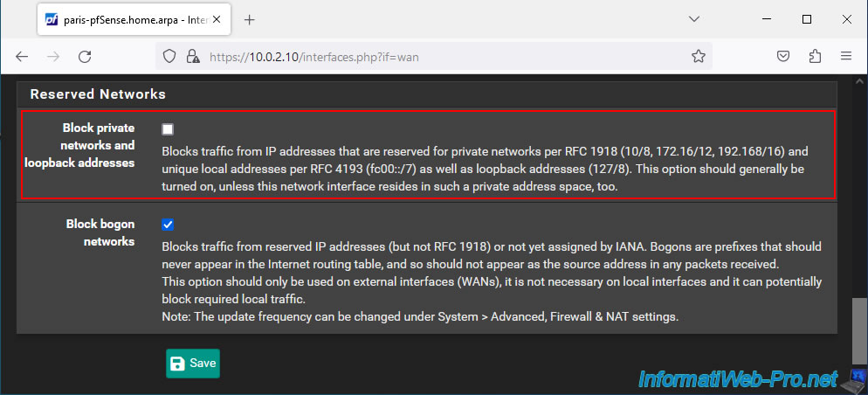Open the Pocket save icon

[782, 57]
